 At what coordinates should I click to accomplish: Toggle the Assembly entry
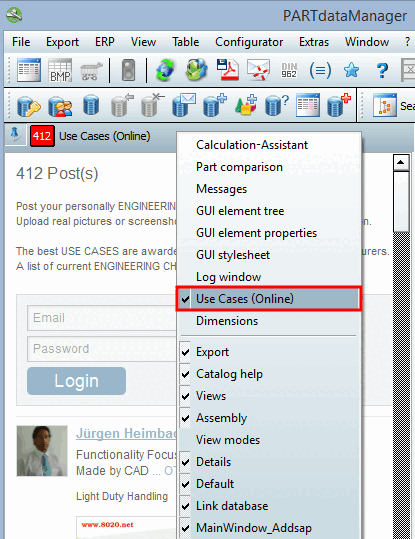point(269,418)
